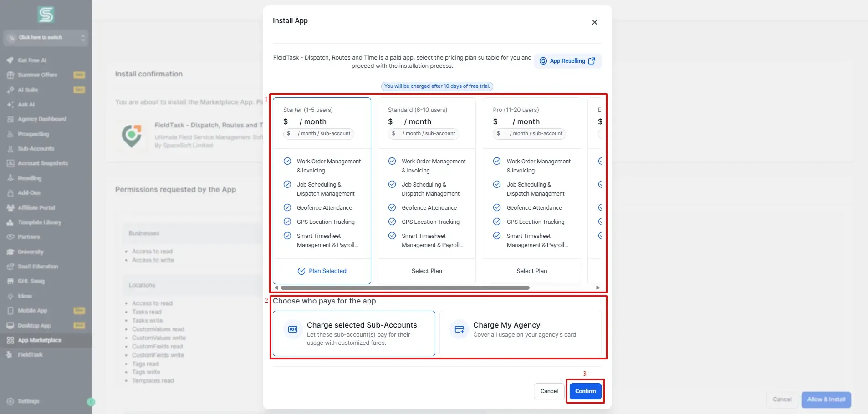Click the logo at sidebar top

(x=46, y=15)
